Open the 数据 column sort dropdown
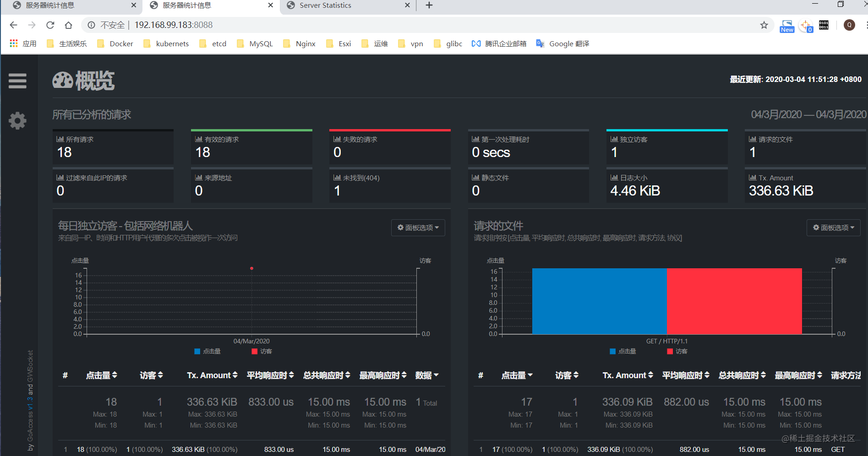The height and width of the screenshot is (456, 868). (x=426, y=375)
